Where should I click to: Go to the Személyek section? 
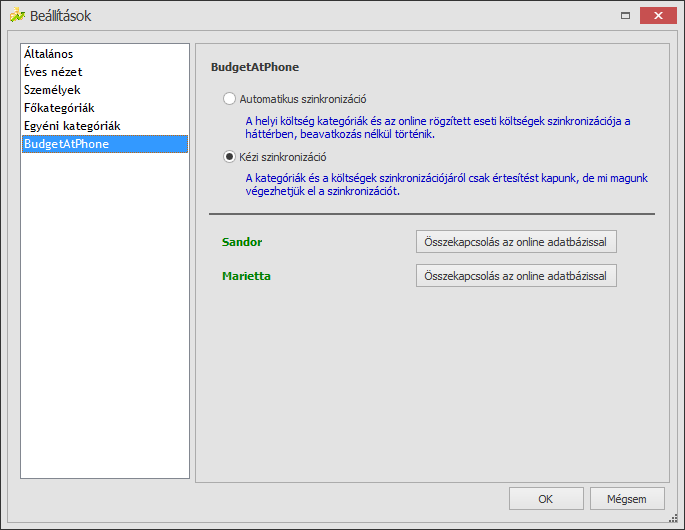point(52,90)
